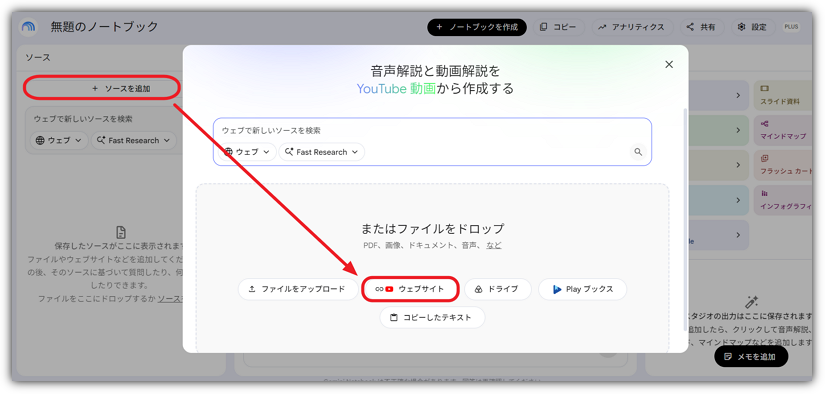
Task: Click the note icon in メモを追加
Action: (728, 356)
